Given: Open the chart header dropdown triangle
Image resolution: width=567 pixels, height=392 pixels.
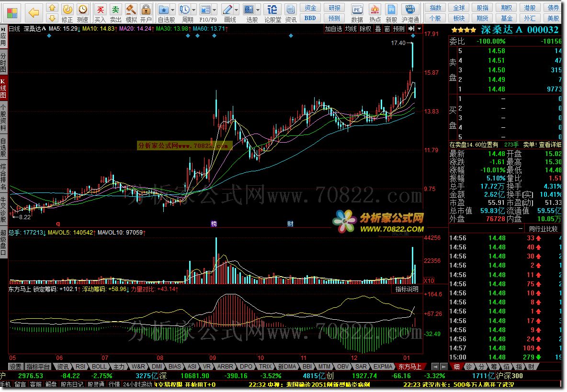Looking at the screenshot, I should pos(419,29).
